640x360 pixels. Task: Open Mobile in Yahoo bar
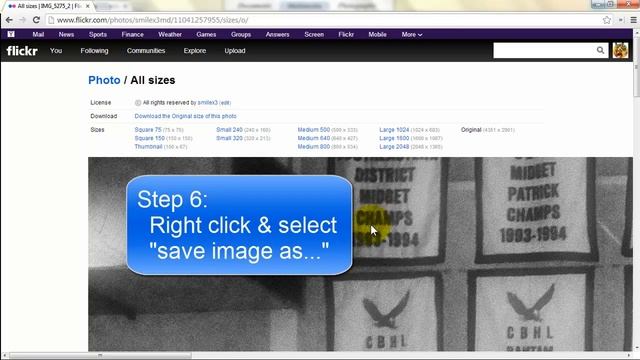(x=377, y=34)
